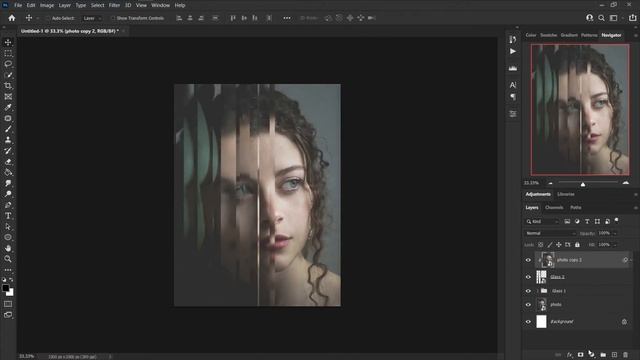Image resolution: width=640 pixels, height=360 pixels.
Task: Select the Glass 2 layer thumbnail
Action: (541, 277)
